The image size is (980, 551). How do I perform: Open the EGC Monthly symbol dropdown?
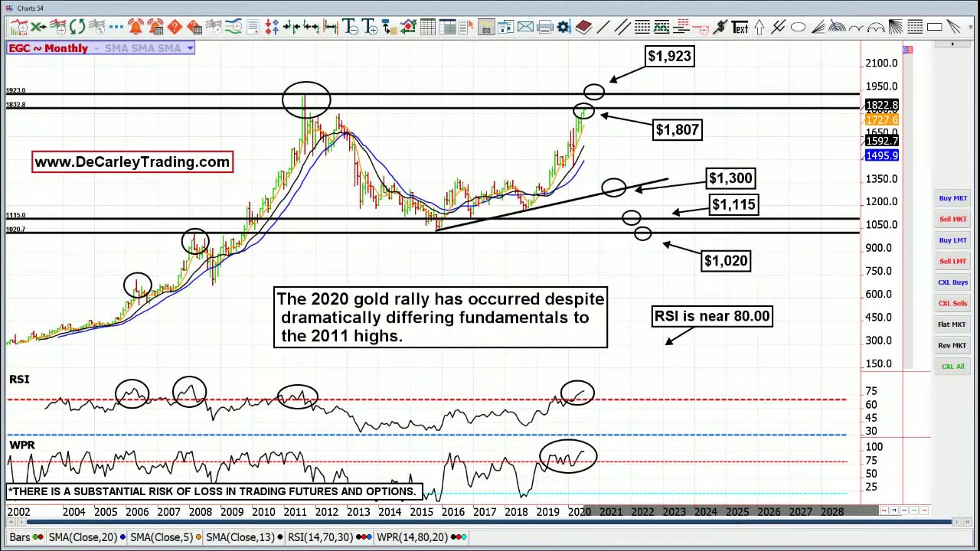tap(189, 48)
